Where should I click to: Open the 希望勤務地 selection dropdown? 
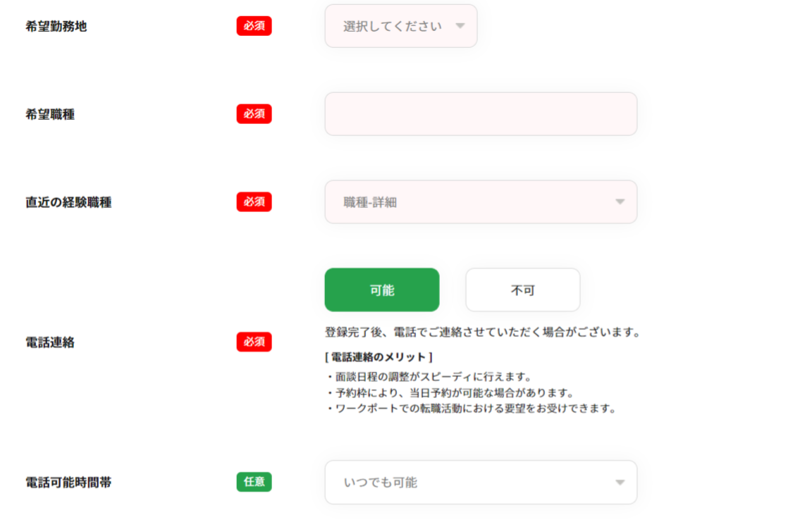tap(400, 26)
